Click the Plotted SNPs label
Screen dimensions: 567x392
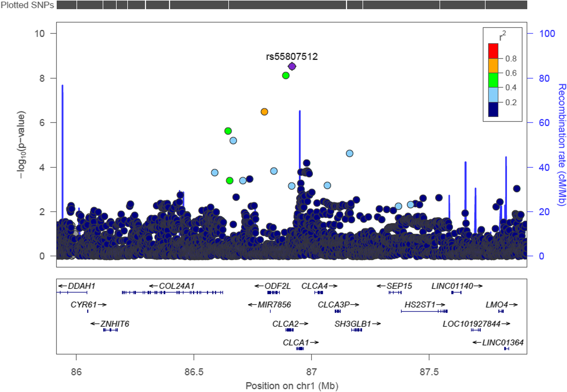point(27,5)
